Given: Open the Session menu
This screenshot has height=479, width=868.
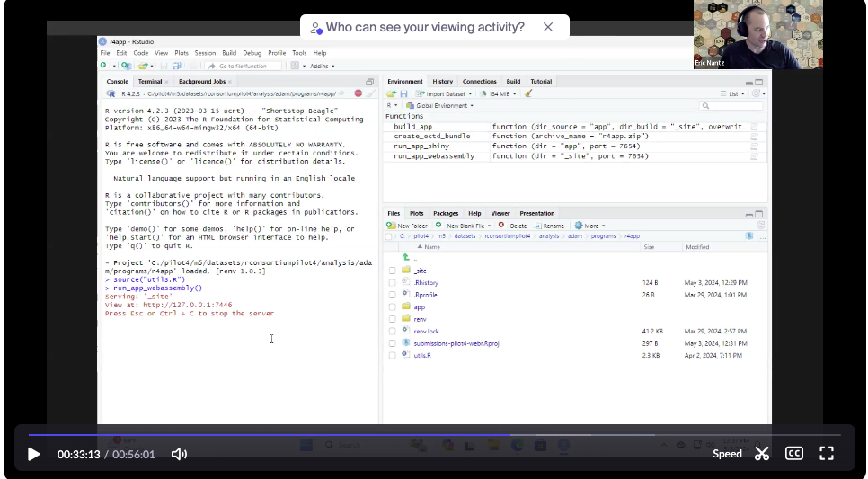Looking at the screenshot, I should pyautogui.click(x=205, y=53).
